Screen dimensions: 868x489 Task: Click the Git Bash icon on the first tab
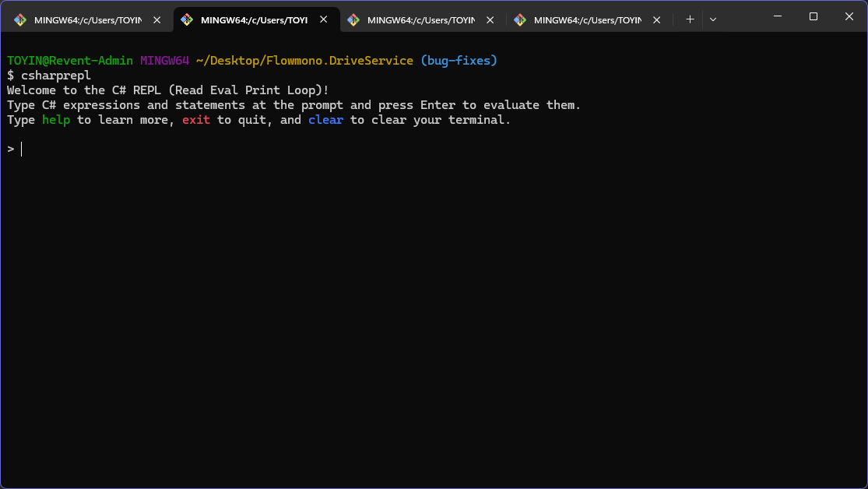[20, 20]
